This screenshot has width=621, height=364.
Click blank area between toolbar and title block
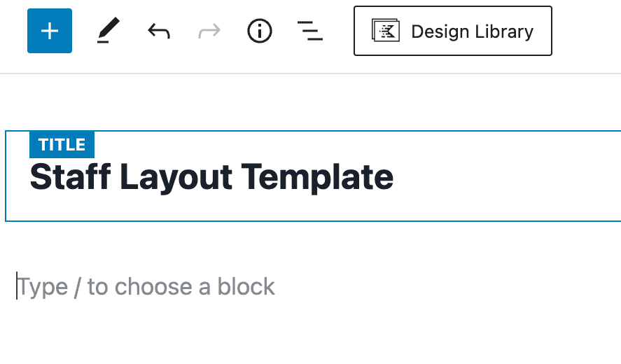point(311,101)
